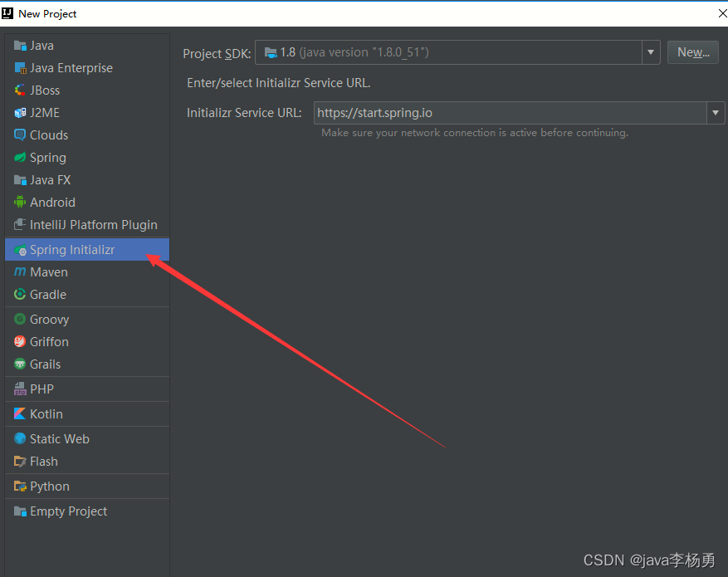Image resolution: width=728 pixels, height=577 pixels.
Task: Choose the Grails label
Action: (46, 364)
